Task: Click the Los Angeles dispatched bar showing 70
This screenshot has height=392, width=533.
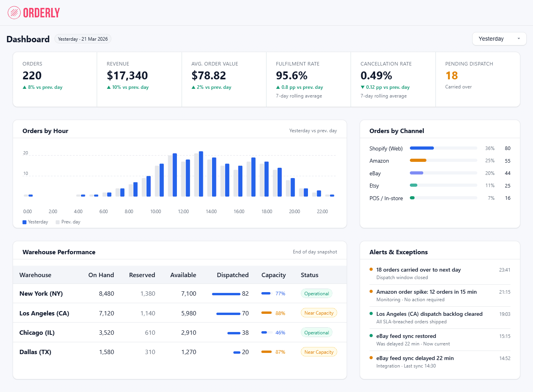Action: click(x=228, y=314)
